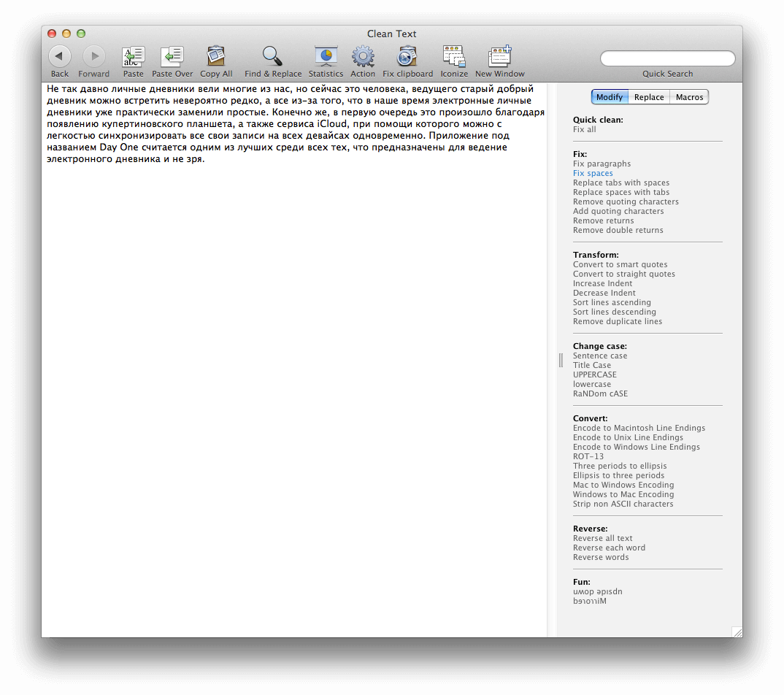Click Remove returns

pyautogui.click(x=604, y=220)
